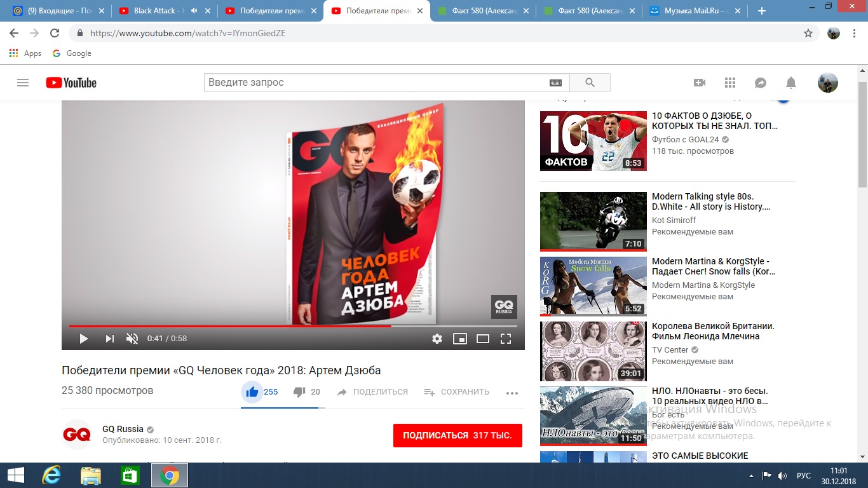Click СОХРАНИТЬ save to playlist
The height and width of the screenshot is (488, 868).
click(x=456, y=392)
